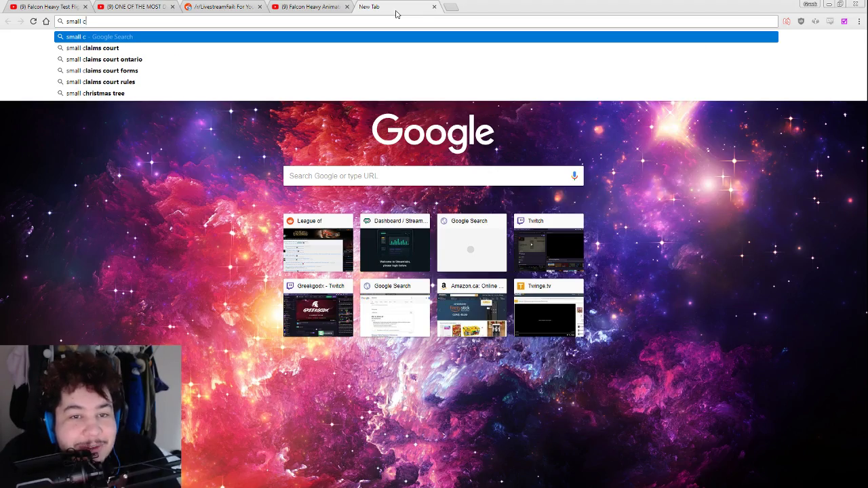Click the Google logo
The height and width of the screenshot is (488, 868).
(433, 132)
